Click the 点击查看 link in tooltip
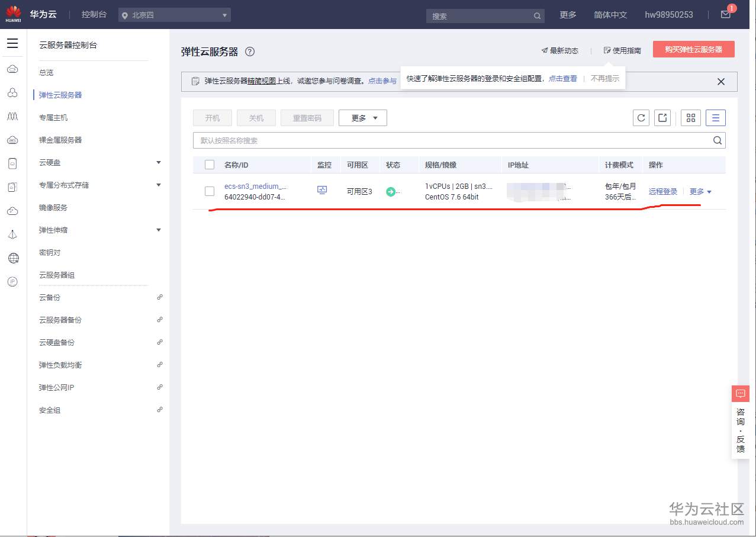 pos(563,78)
